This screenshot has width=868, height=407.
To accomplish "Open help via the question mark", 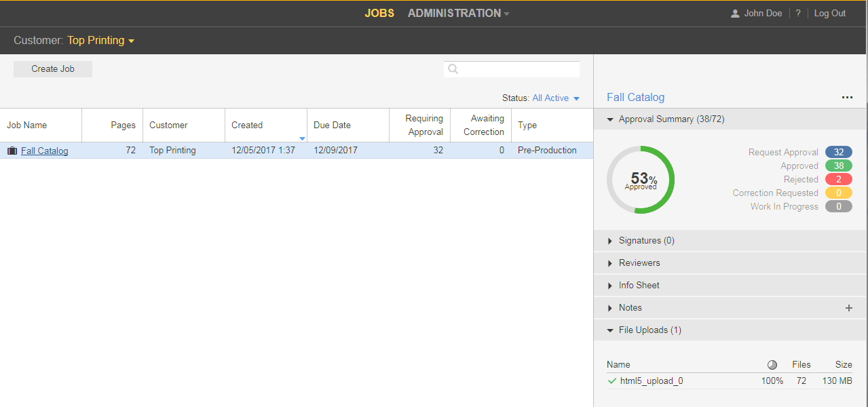I will point(798,14).
